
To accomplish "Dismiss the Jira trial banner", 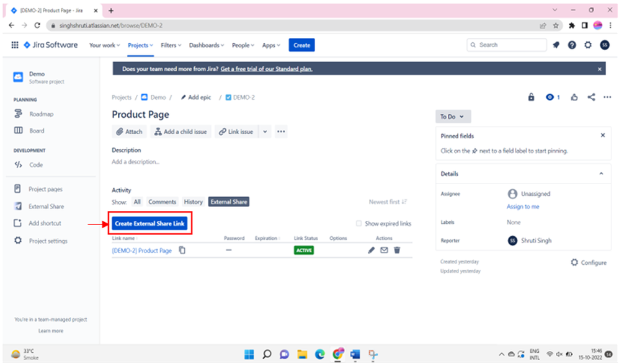I will coord(599,69).
